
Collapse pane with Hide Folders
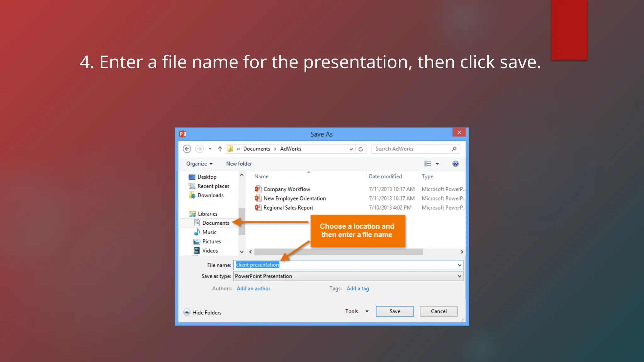click(x=203, y=312)
